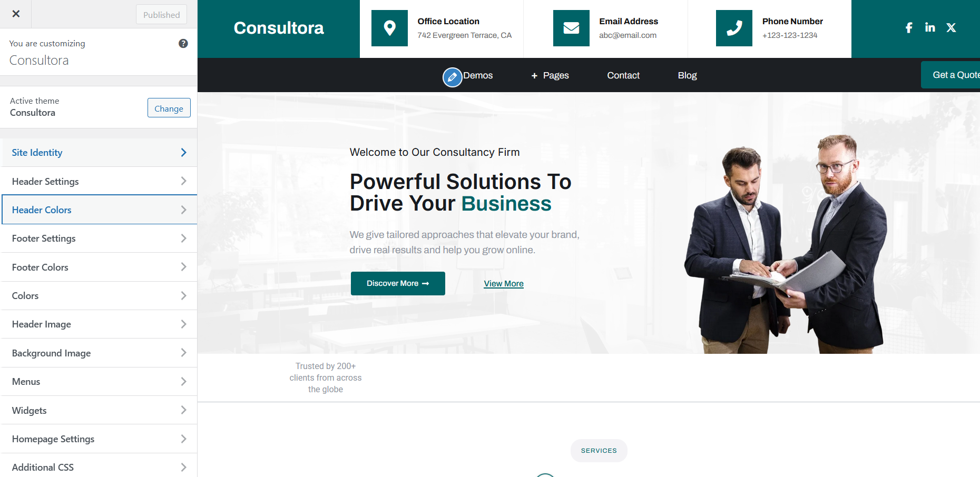Click the help question mark icon
The width and height of the screenshot is (980, 477).
[183, 44]
